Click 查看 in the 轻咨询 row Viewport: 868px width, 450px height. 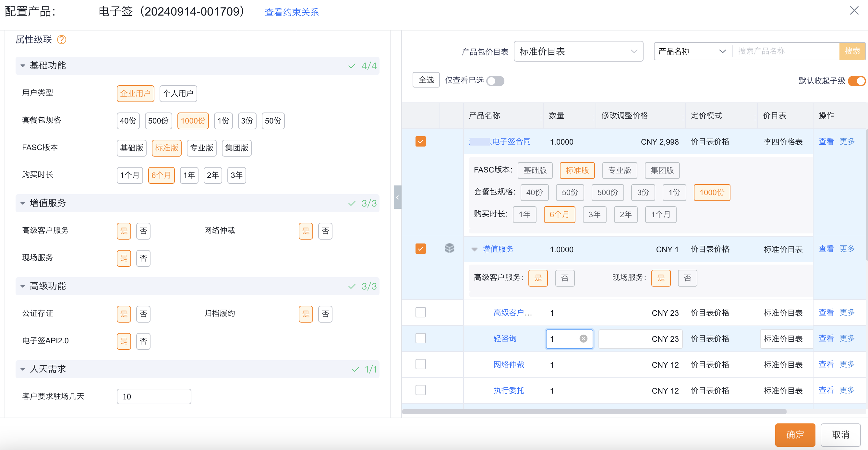tap(826, 338)
